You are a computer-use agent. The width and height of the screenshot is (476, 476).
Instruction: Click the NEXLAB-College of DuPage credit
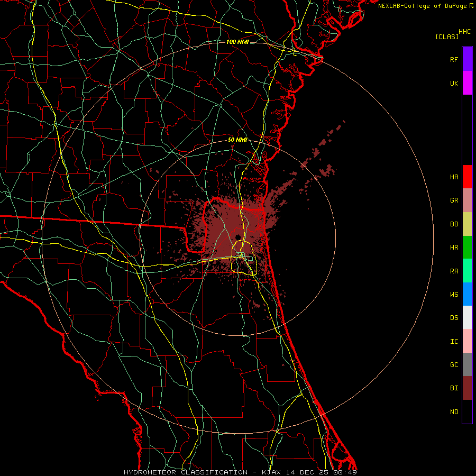423,6
